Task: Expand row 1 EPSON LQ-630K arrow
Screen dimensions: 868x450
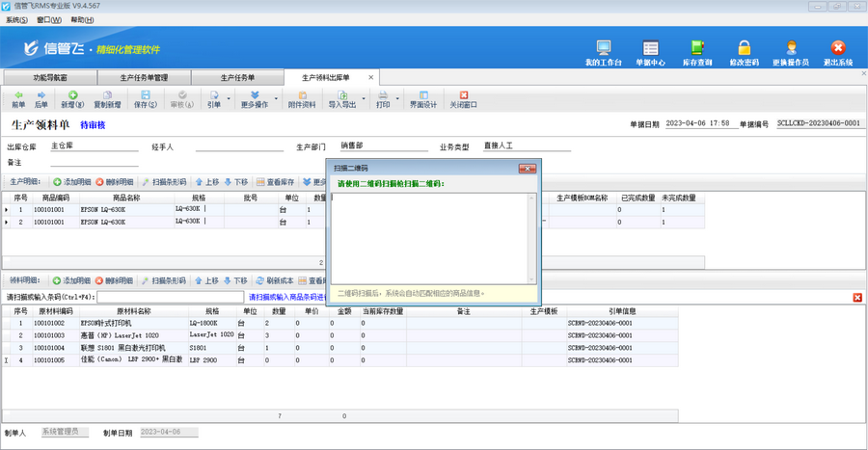Action: [x=7, y=209]
